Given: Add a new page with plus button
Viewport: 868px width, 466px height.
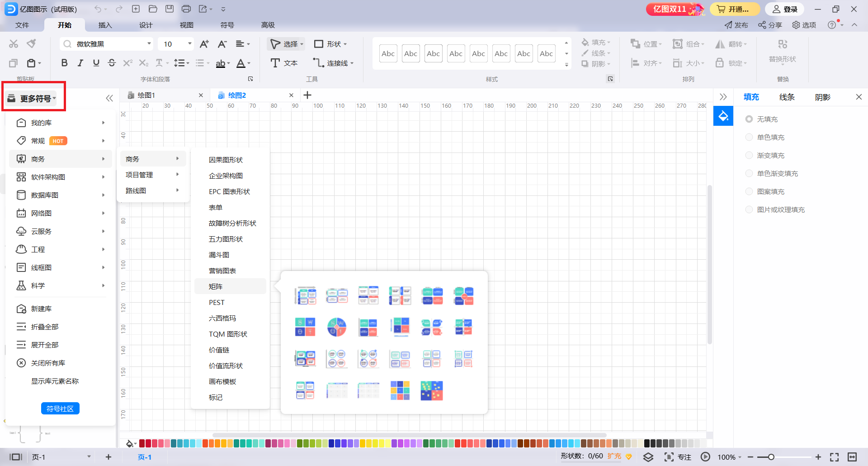Looking at the screenshot, I should (108, 457).
